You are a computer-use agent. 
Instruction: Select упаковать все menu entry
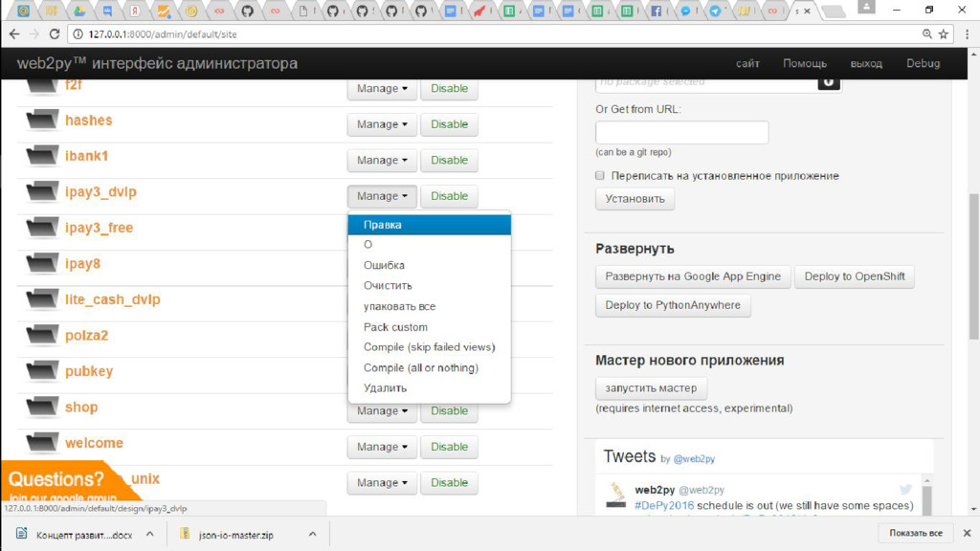pyautogui.click(x=430, y=307)
